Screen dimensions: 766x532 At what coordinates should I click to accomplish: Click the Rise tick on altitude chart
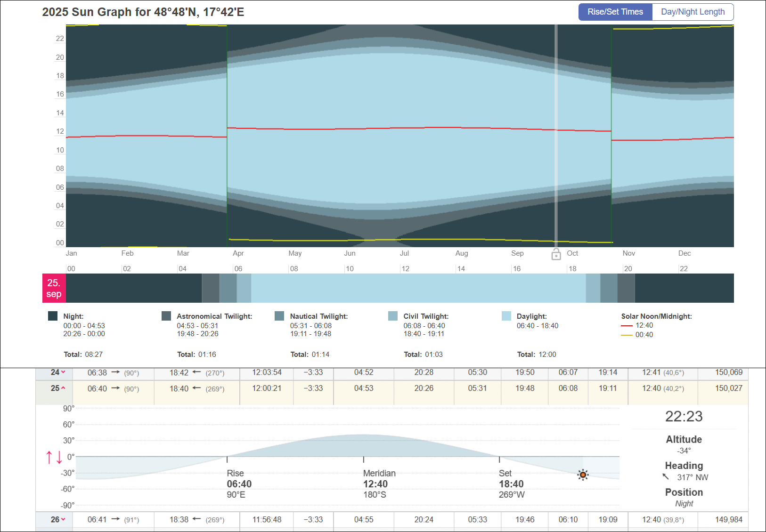point(227,459)
